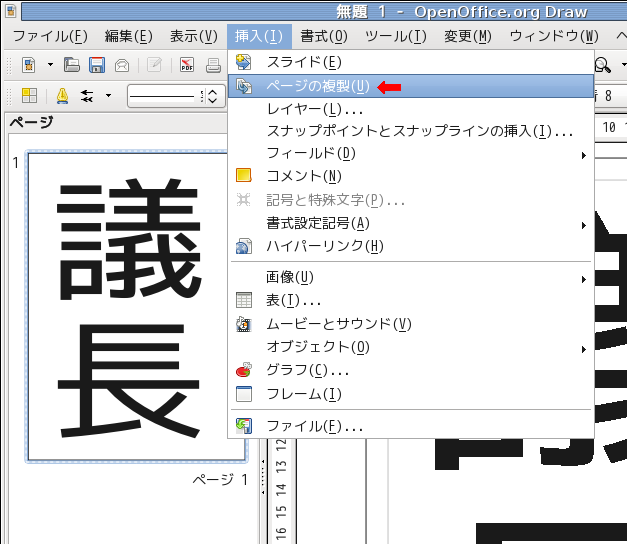Click the Save floppy disk icon
This screenshot has height=544, width=627.
click(97, 66)
